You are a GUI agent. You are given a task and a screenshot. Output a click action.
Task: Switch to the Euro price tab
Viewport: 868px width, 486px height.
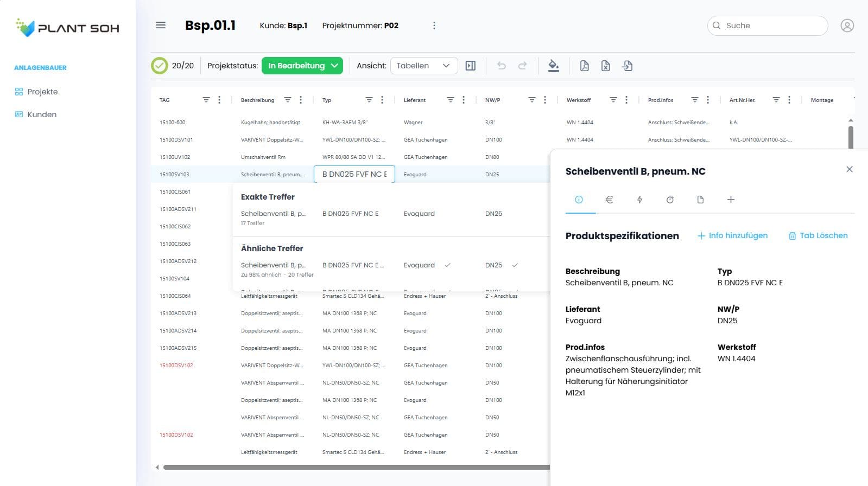click(x=609, y=200)
